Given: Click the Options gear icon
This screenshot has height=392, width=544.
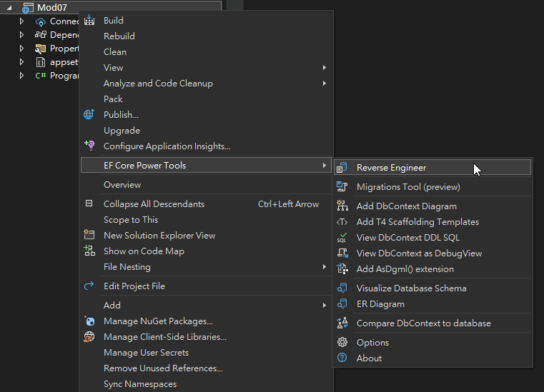Looking at the screenshot, I should (x=342, y=343).
